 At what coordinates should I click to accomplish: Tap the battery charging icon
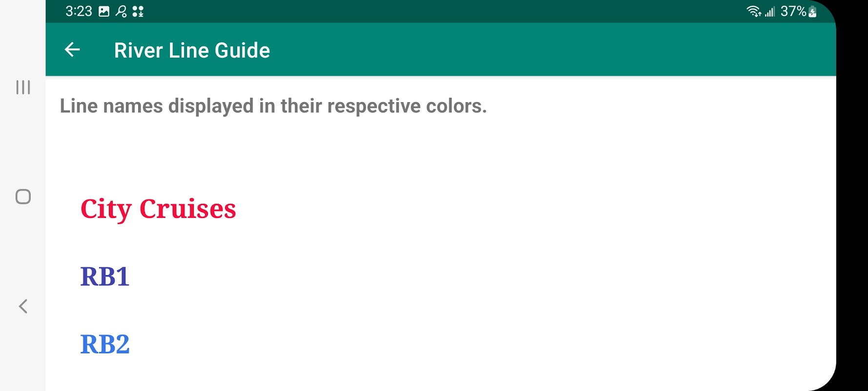pyautogui.click(x=812, y=11)
